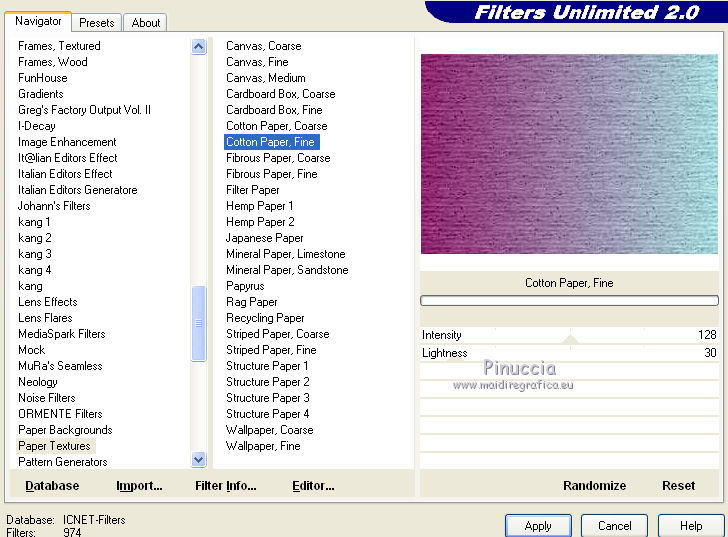Select Rag Paper filter
The height and width of the screenshot is (537, 728).
coord(252,302)
